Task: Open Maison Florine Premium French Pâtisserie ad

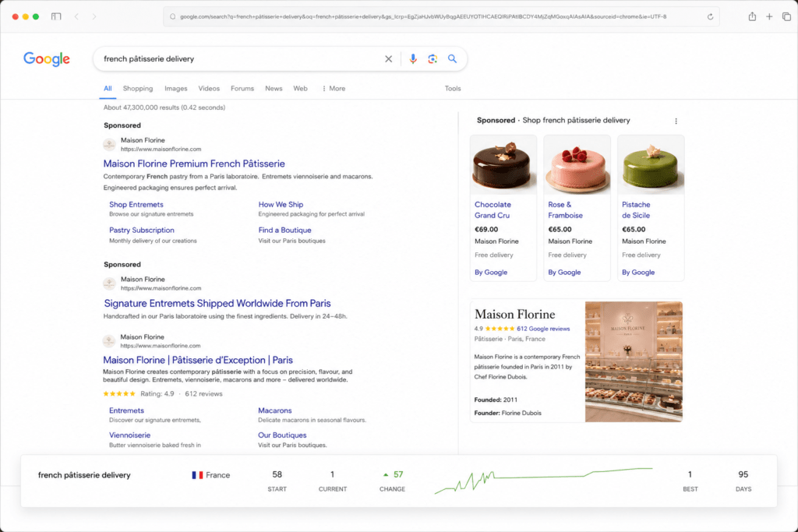Action: pyautogui.click(x=194, y=164)
